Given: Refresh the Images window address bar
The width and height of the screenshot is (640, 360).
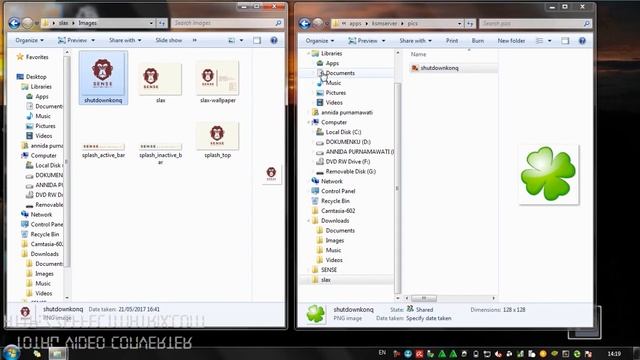Looking at the screenshot, I should 162,23.
